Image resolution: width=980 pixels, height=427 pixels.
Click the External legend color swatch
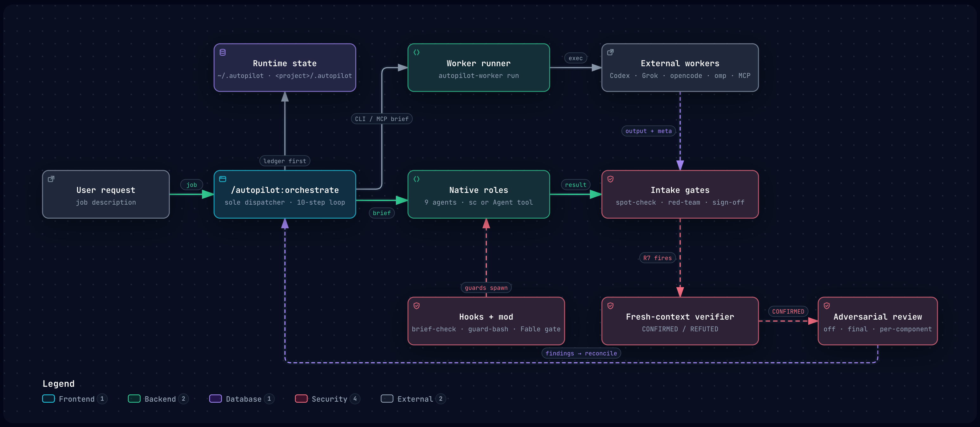pyautogui.click(x=387, y=398)
